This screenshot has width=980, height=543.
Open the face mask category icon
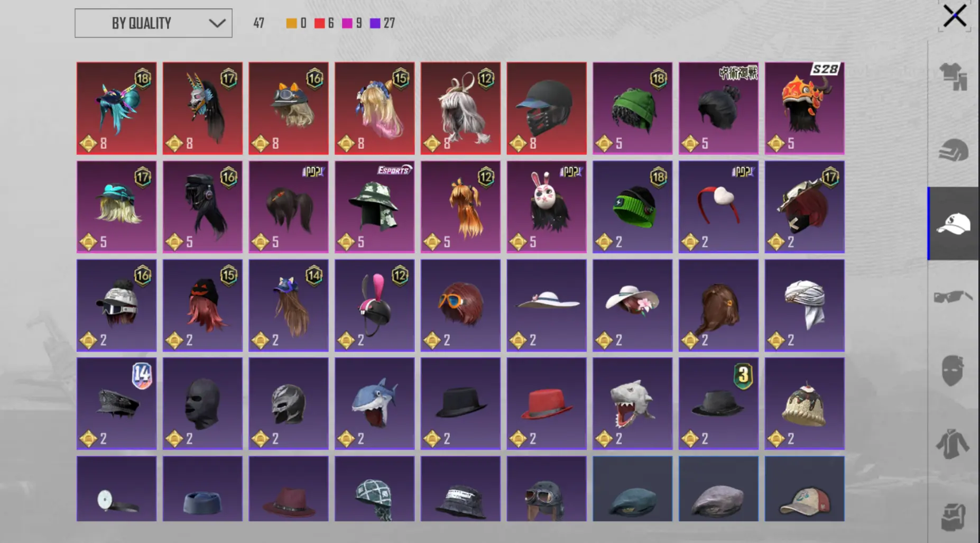953,370
